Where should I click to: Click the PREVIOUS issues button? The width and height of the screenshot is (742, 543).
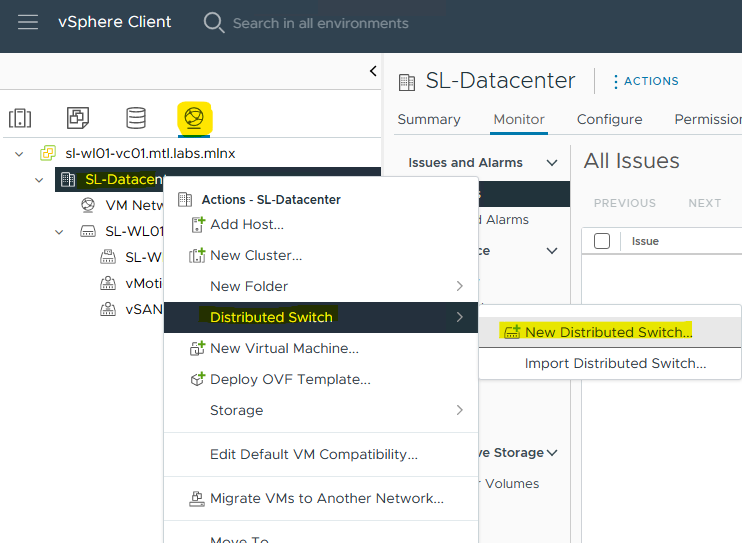[x=625, y=203]
